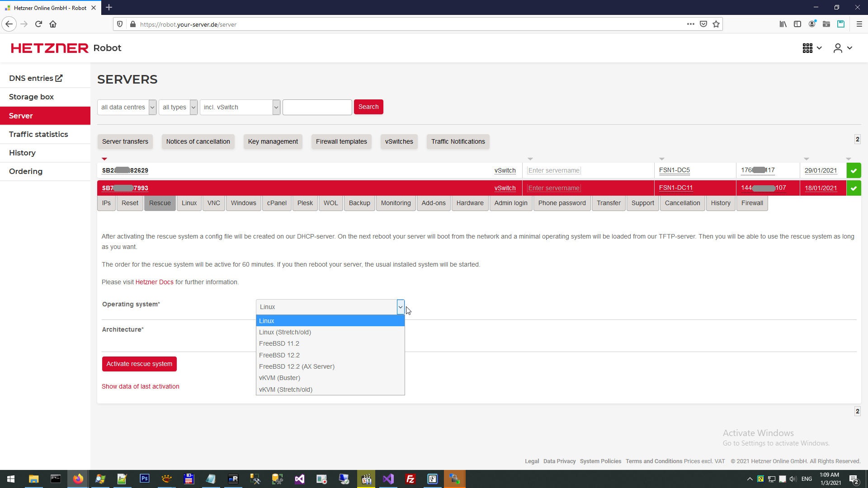The image size is (868, 488).
Task: Click the DNS entries external link icon
Action: [59, 78]
